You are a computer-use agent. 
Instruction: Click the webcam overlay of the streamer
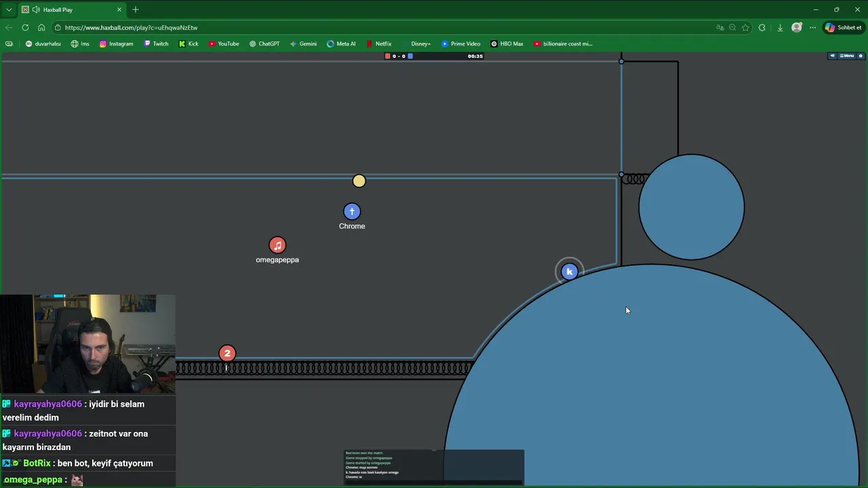coord(87,344)
